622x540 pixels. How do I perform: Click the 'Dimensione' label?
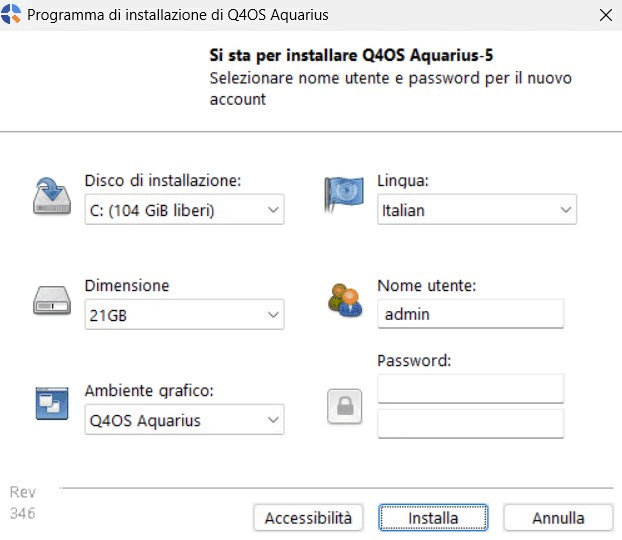[127, 286]
